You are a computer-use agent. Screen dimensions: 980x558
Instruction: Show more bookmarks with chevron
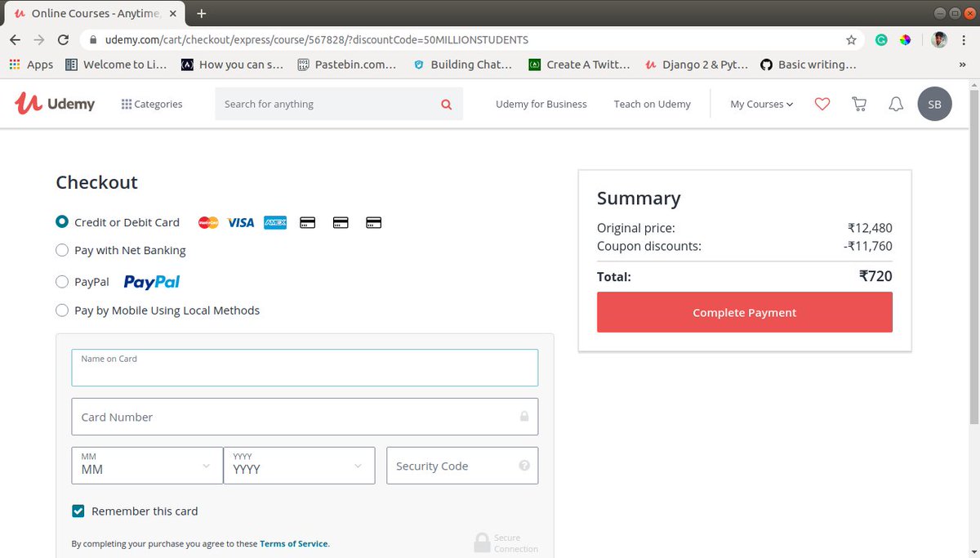pyautogui.click(x=961, y=65)
